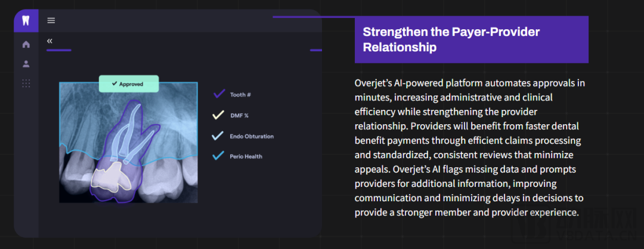Toggle the DMF % checkmark
The image size is (644, 249).
pyautogui.click(x=218, y=115)
